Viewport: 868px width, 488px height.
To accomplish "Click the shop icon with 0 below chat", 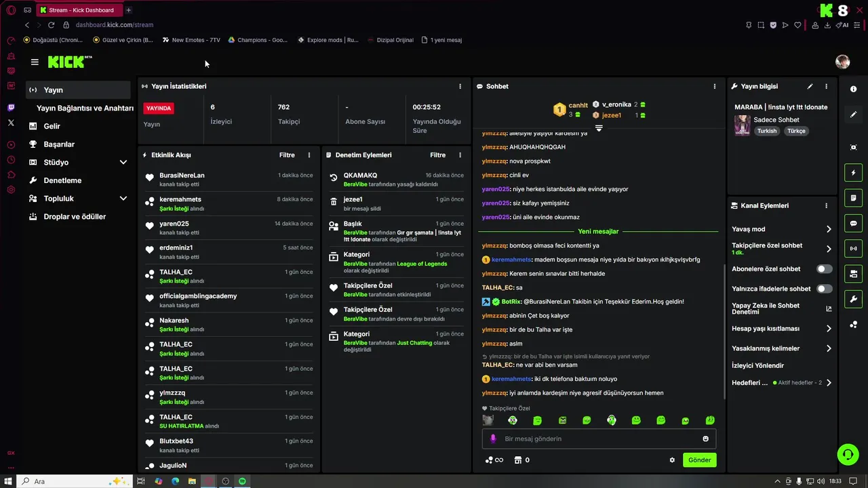I will coord(521,460).
